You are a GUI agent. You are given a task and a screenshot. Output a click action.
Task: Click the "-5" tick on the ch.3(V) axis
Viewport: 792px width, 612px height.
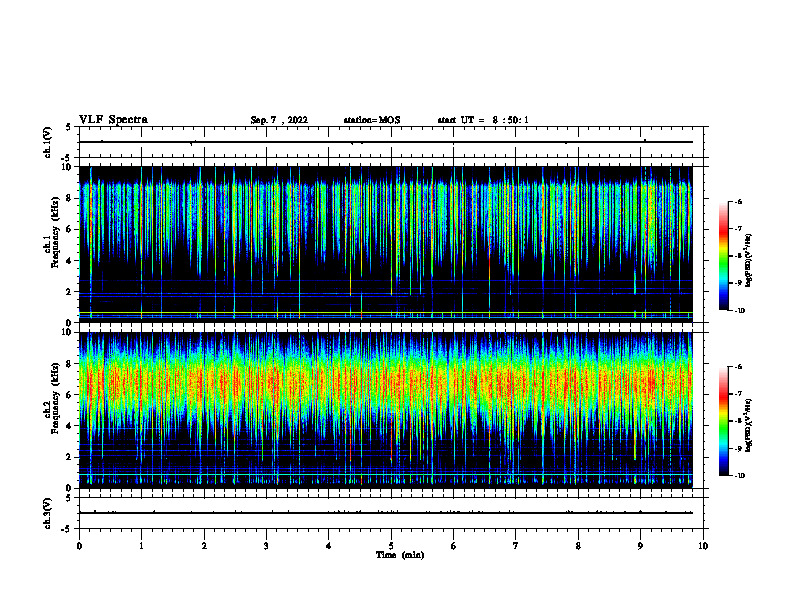[x=67, y=529]
